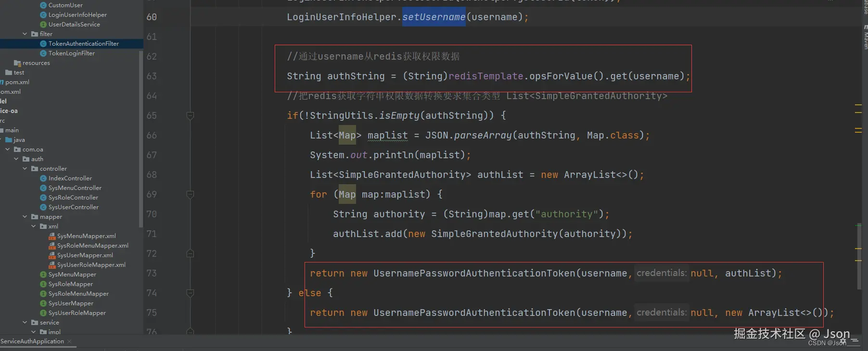Close the ServiceAuthApplication run tab
Screen dimensions: 868x351
pyautogui.click(x=69, y=341)
